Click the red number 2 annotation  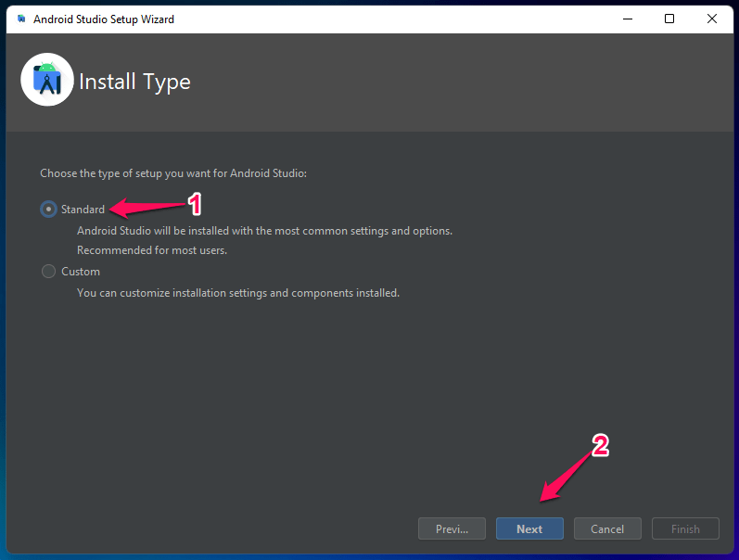pyautogui.click(x=600, y=446)
